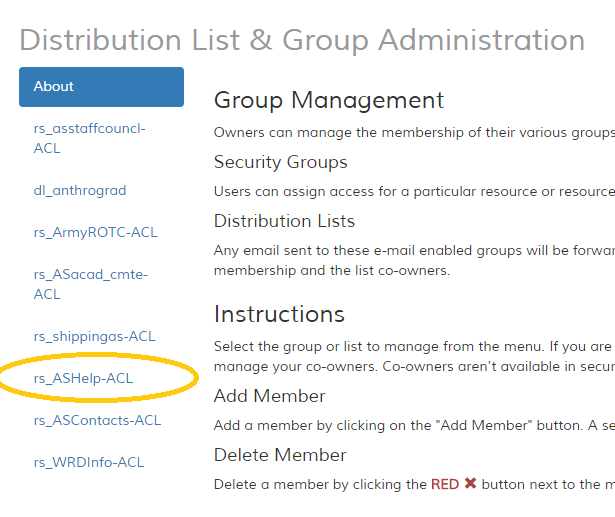The image size is (615, 517).
Task: Click the 'Users can assign access' paragraph
Action: [x=414, y=191]
